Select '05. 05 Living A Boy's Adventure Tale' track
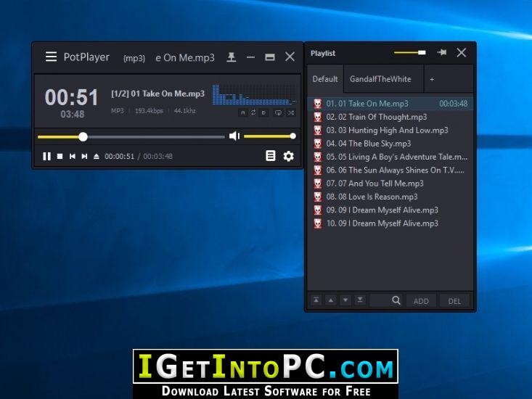The height and width of the screenshot is (399, 532). point(390,157)
